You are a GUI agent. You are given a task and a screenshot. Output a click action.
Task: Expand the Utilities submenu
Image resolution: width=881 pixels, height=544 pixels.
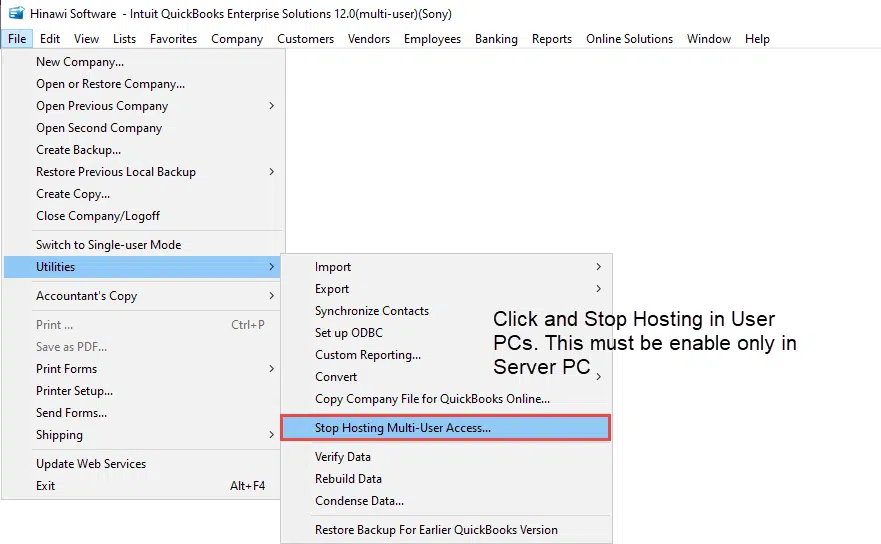(143, 266)
